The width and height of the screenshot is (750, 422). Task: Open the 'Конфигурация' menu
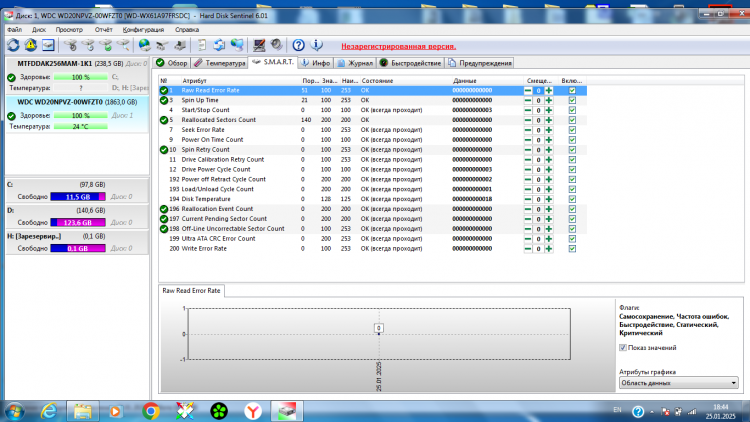click(x=143, y=30)
